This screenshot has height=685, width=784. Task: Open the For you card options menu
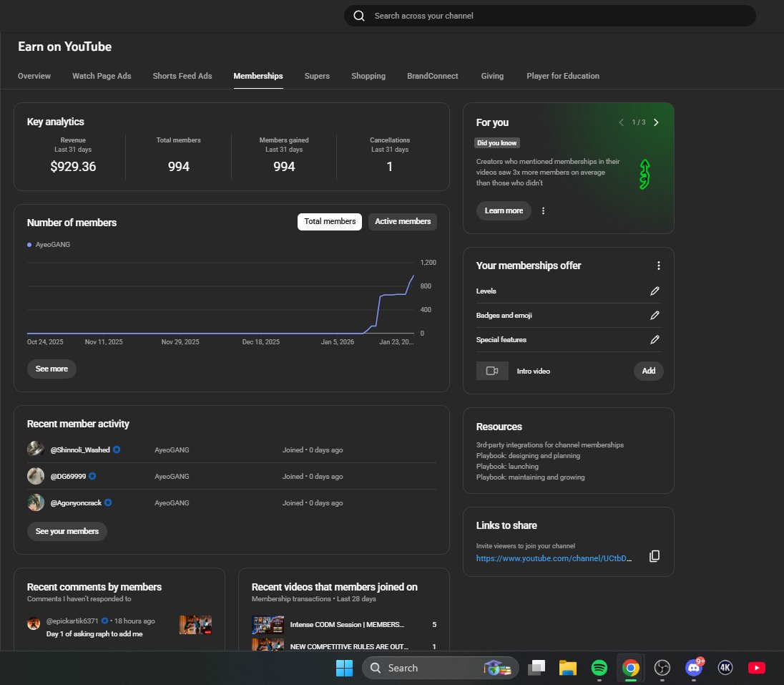tap(543, 210)
